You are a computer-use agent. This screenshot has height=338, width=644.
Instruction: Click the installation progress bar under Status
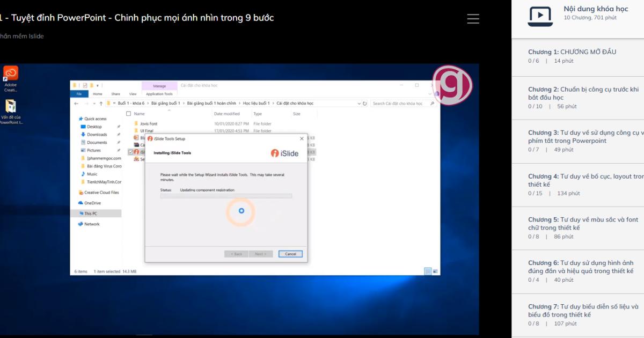pos(226,196)
